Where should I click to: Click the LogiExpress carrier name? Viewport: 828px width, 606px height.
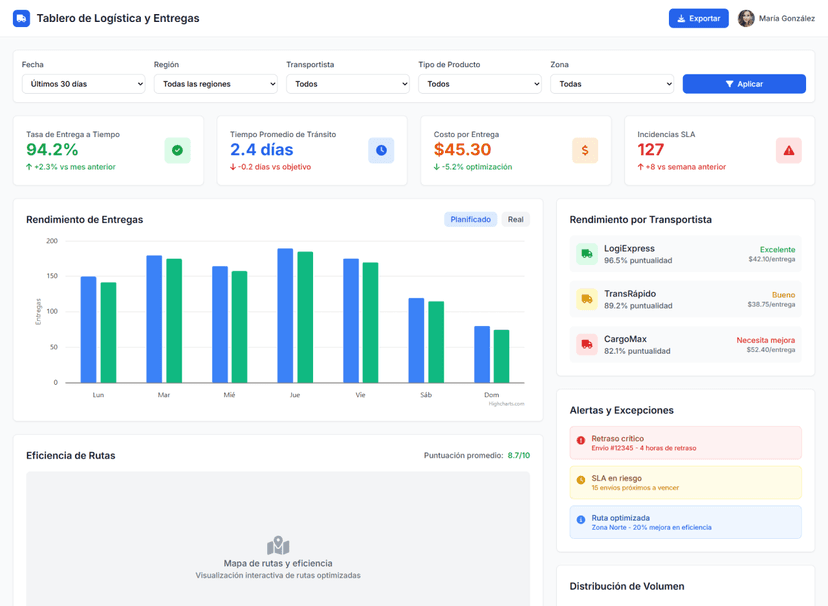click(629, 249)
